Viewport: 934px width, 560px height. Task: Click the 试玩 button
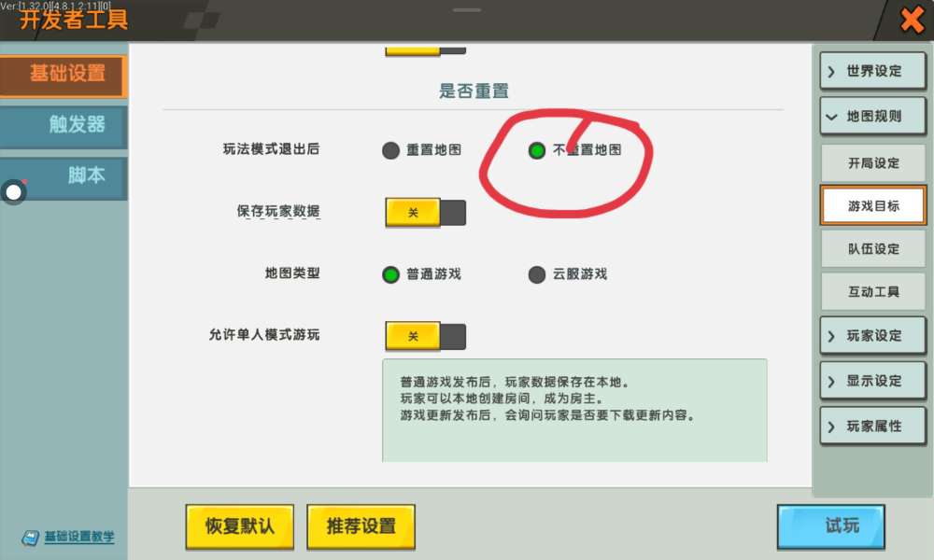click(x=831, y=526)
